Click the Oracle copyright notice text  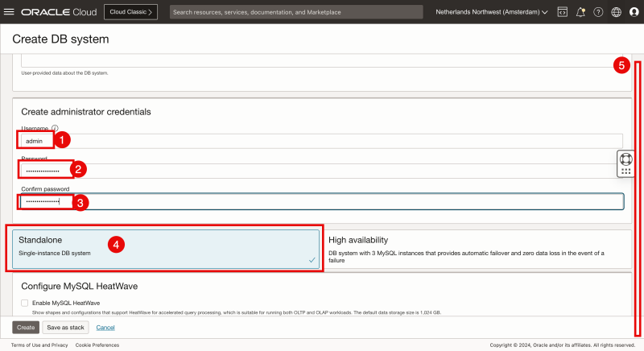(563, 345)
